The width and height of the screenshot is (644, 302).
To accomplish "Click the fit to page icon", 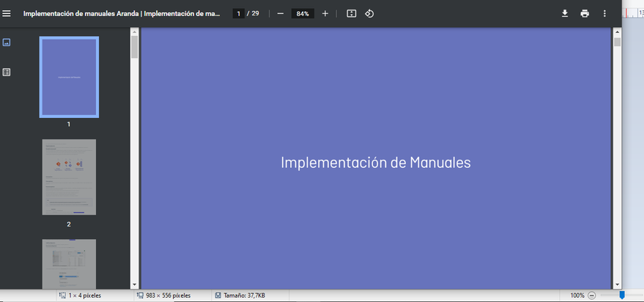I will 352,13.
